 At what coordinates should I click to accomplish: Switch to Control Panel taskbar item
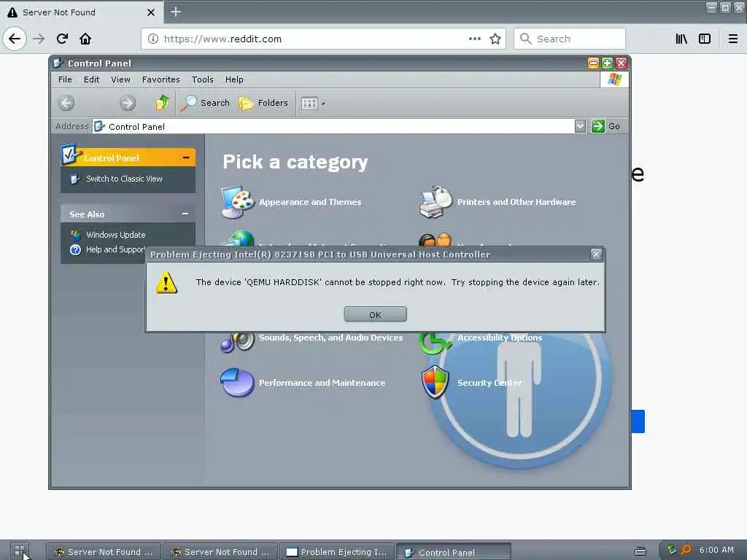coord(454,553)
